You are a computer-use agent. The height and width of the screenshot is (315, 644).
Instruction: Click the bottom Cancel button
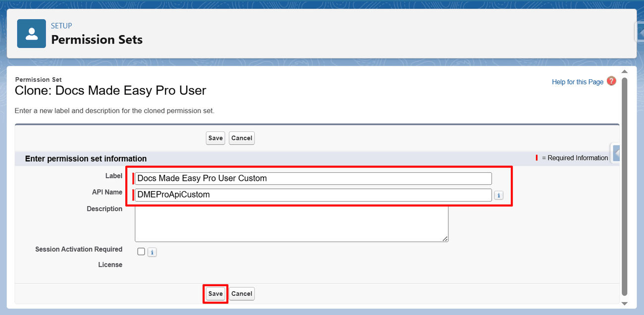[242, 294]
